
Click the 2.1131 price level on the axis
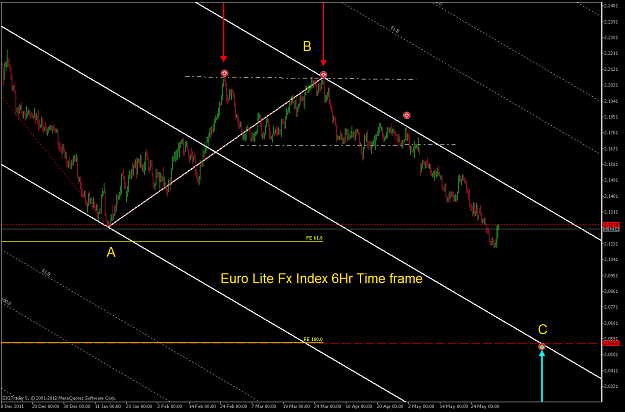tap(611, 244)
